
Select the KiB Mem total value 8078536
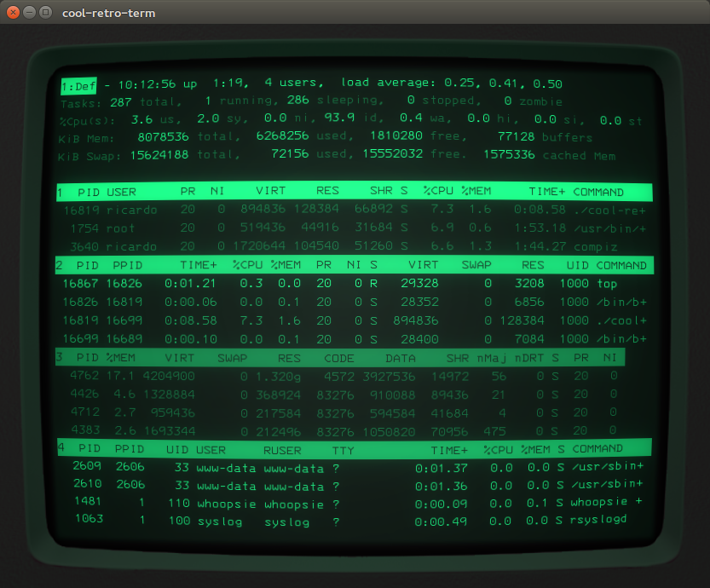coord(162,137)
